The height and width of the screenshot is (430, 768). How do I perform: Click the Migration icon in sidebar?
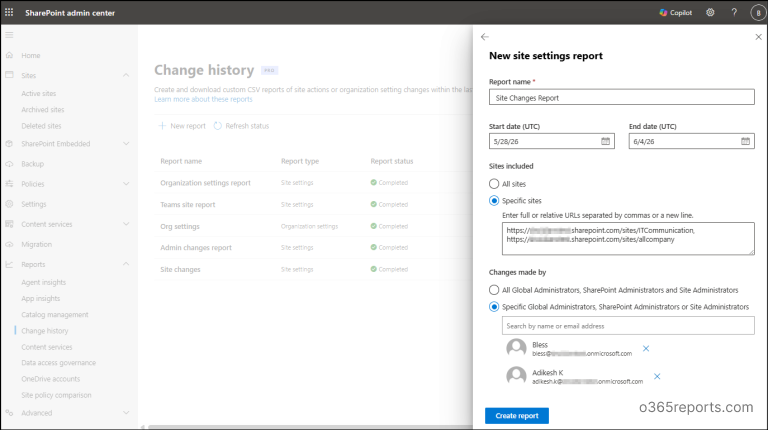click(9, 244)
